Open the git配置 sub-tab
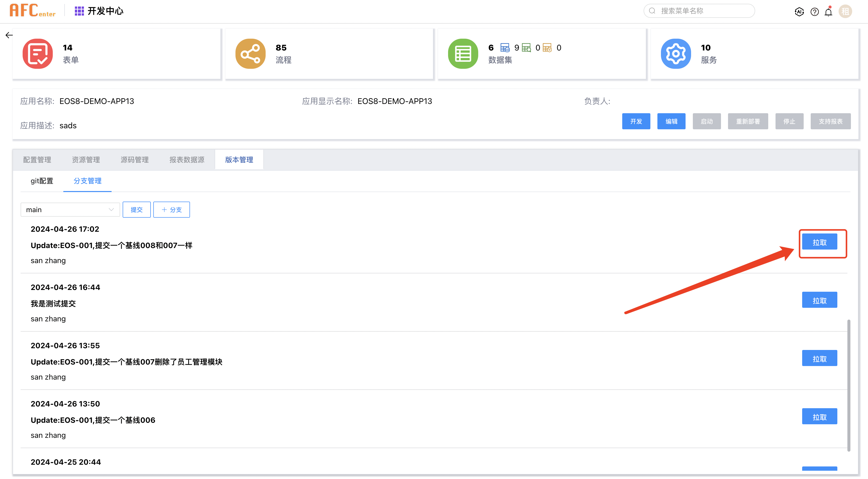 pyautogui.click(x=42, y=181)
